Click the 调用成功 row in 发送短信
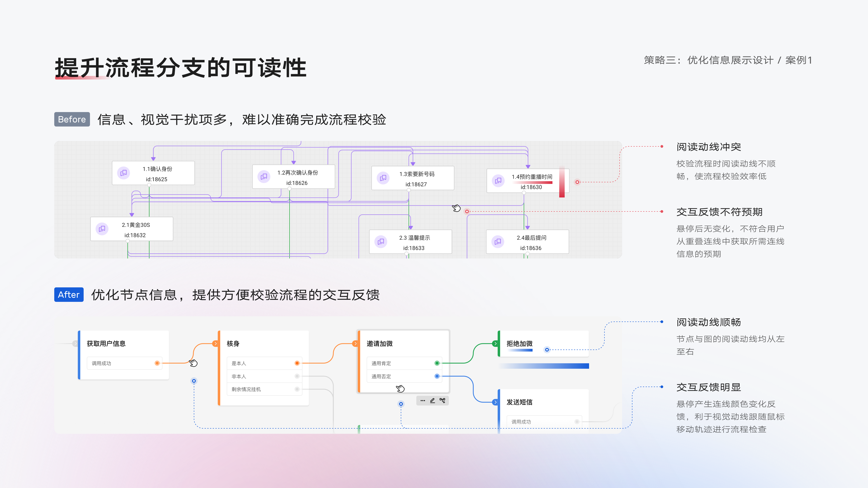 coord(544,422)
